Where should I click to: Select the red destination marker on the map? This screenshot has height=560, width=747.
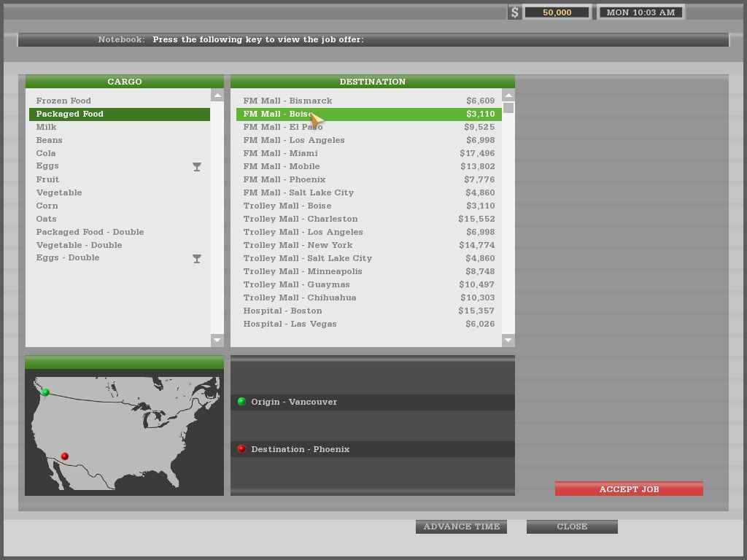[x=65, y=454]
